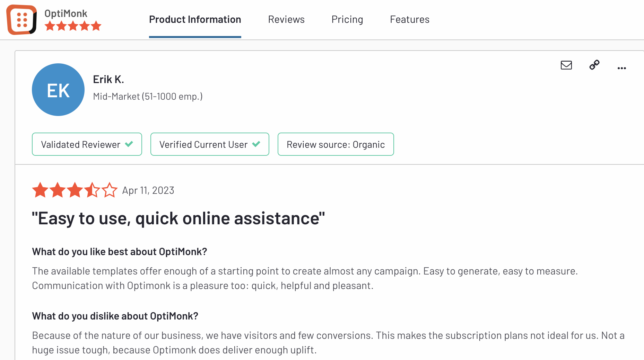The image size is (644, 360).
Task: Open the three-dot more options menu
Action: 622,68
